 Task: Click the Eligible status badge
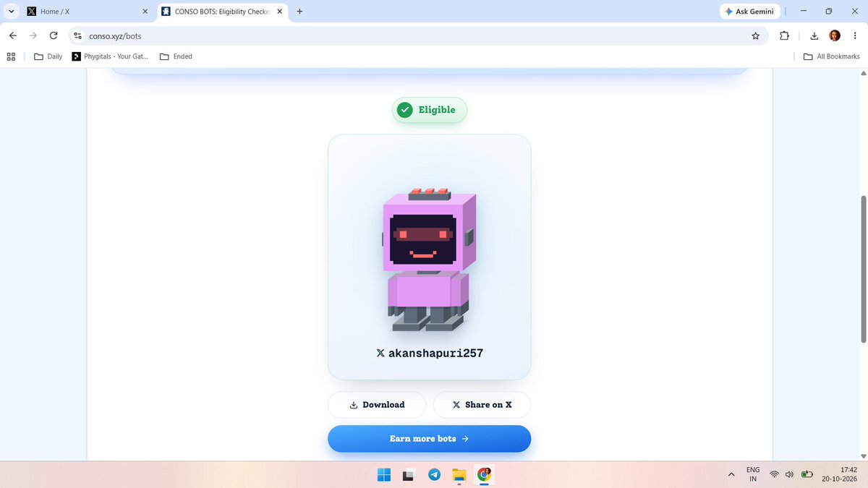430,110
